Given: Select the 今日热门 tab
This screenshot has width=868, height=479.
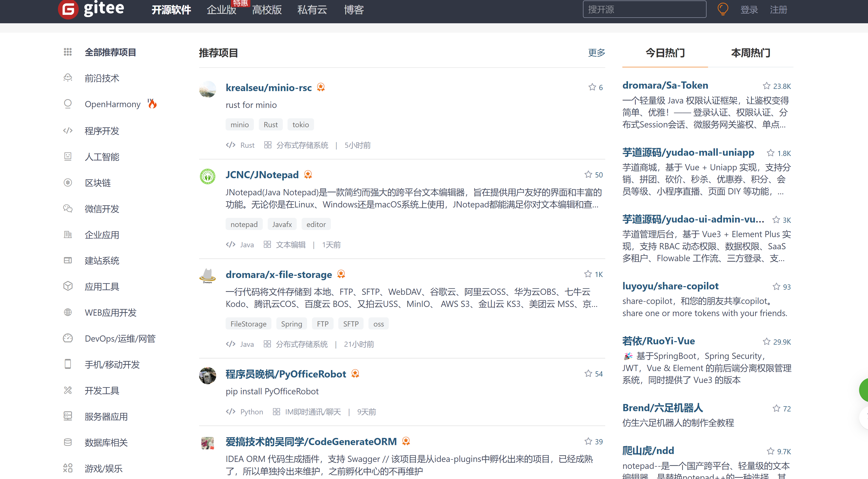Looking at the screenshot, I should [x=665, y=53].
